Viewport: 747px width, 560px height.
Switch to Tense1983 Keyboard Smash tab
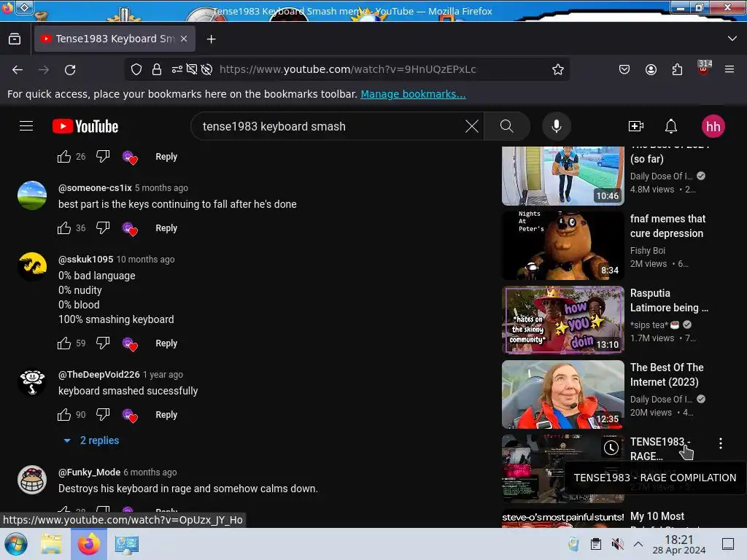click(x=113, y=39)
